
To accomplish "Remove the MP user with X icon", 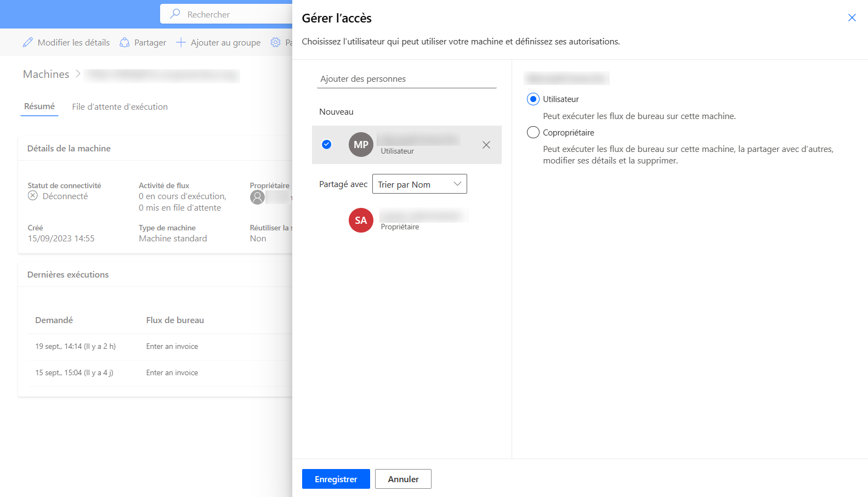I will (x=486, y=145).
